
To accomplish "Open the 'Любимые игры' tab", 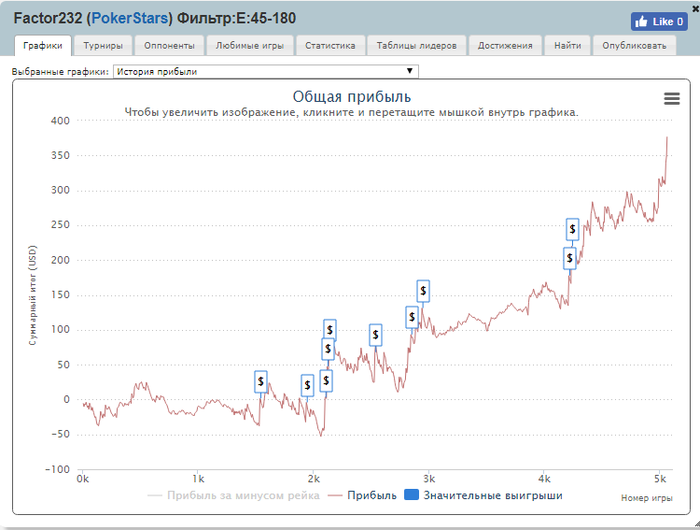I will (250, 46).
